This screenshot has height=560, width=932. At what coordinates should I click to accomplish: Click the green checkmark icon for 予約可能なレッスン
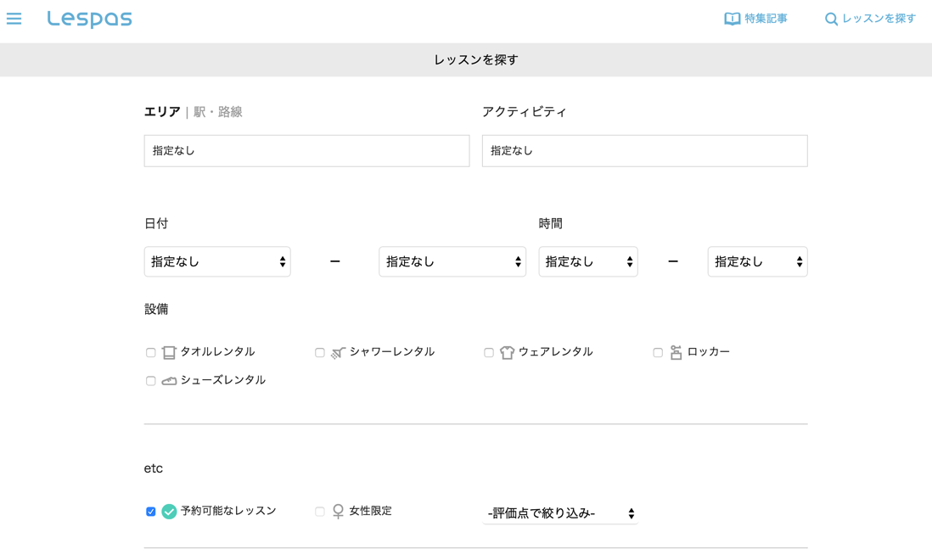pyautogui.click(x=170, y=512)
